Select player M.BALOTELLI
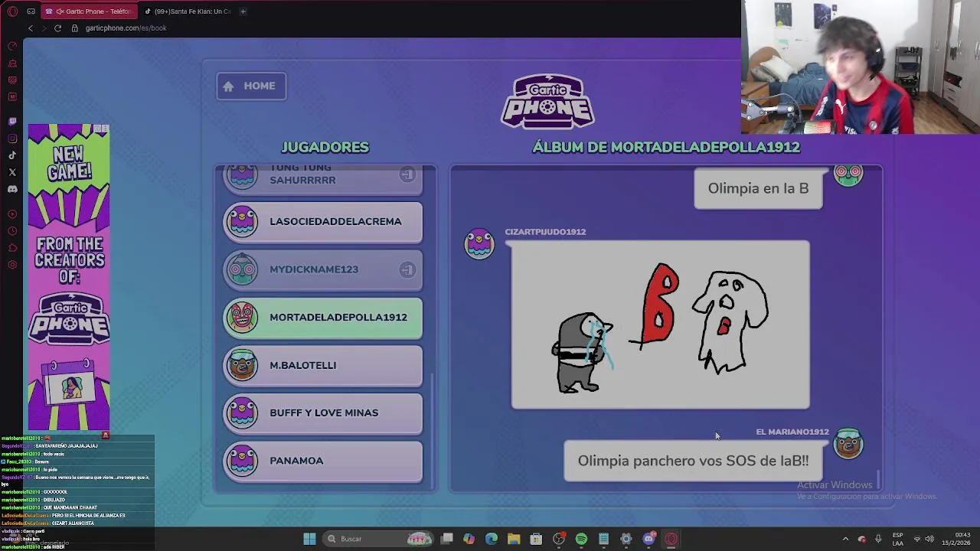Image resolution: width=980 pixels, height=551 pixels. point(322,365)
